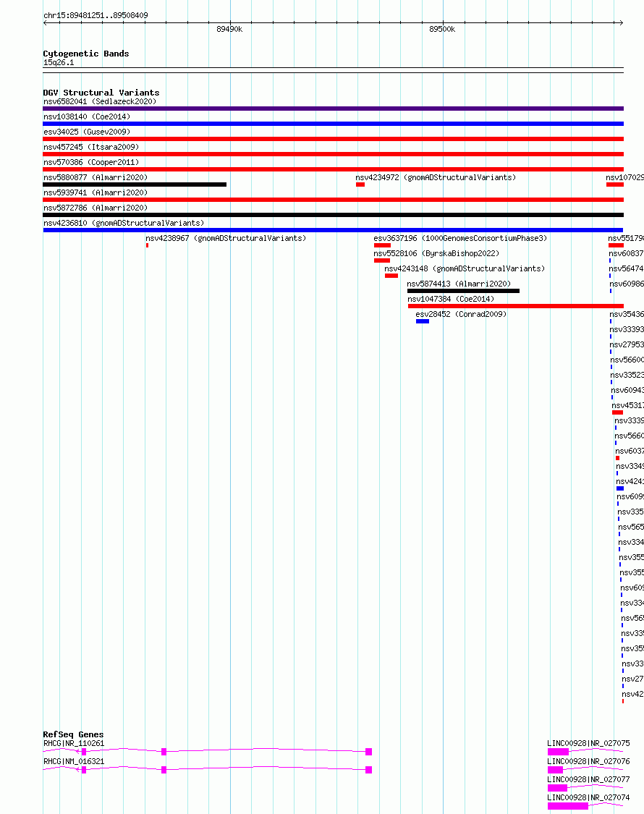The height and width of the screenshot is (814, 644).
Task: Select esv28452 (Conrad2009) label
Action: [x=461, y=314]
